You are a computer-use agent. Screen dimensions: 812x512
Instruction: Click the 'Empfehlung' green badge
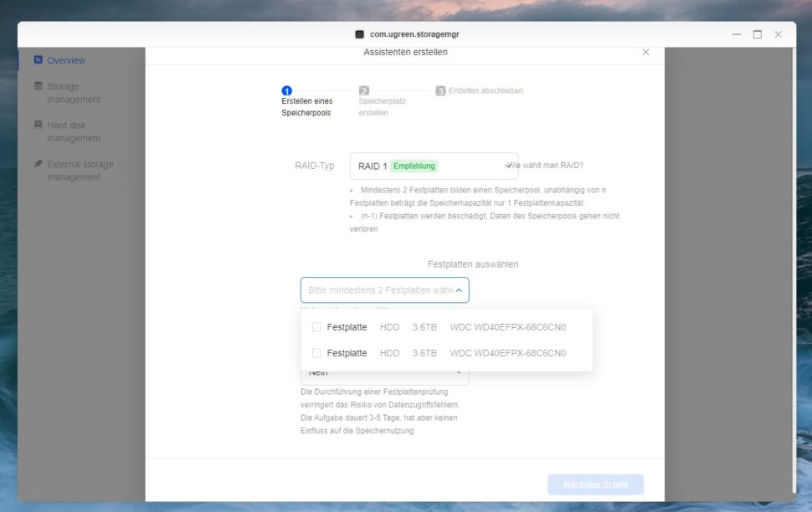pyautogui.click(x=414, y=166)
